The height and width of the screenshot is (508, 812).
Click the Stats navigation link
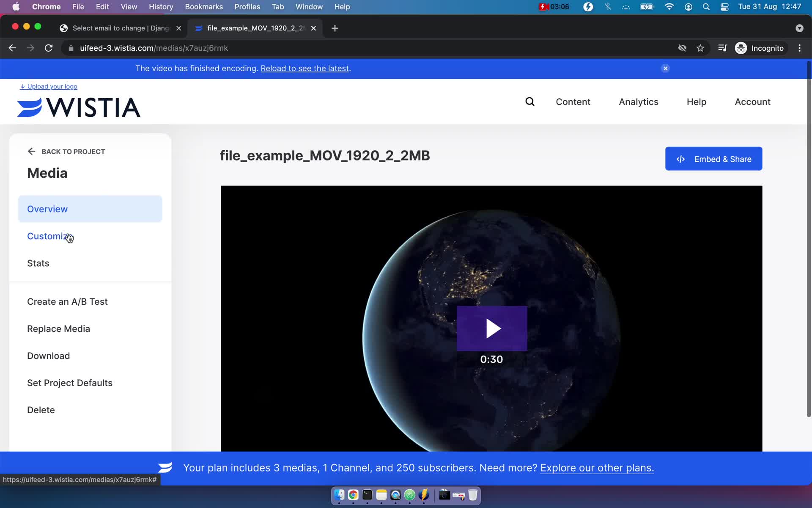tap(38, 263)
